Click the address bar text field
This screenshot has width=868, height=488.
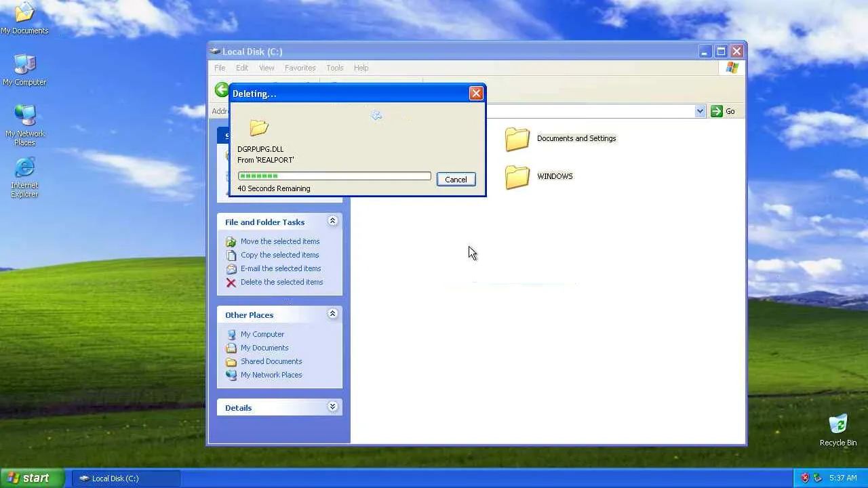tap(589, 111)
